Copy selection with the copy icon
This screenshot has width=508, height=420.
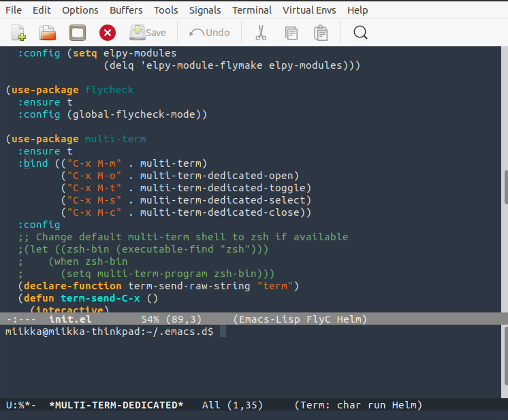click(291, 33)
